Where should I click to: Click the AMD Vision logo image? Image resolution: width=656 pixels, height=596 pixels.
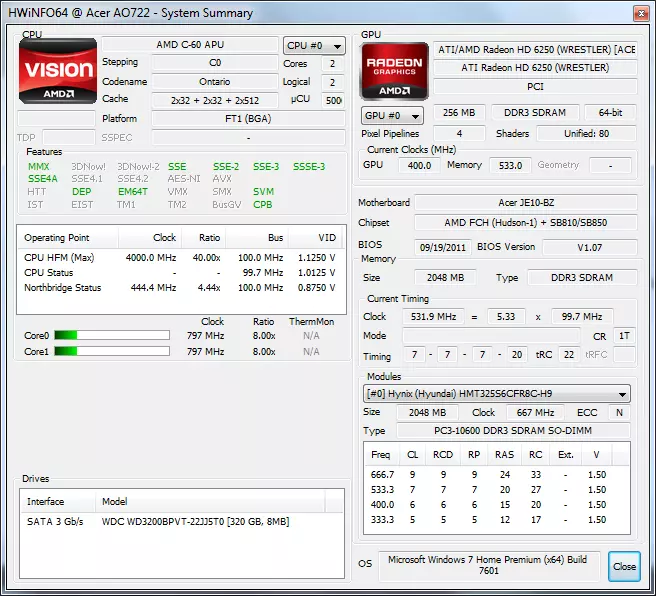pyautogui.click(x=58, y=71)
